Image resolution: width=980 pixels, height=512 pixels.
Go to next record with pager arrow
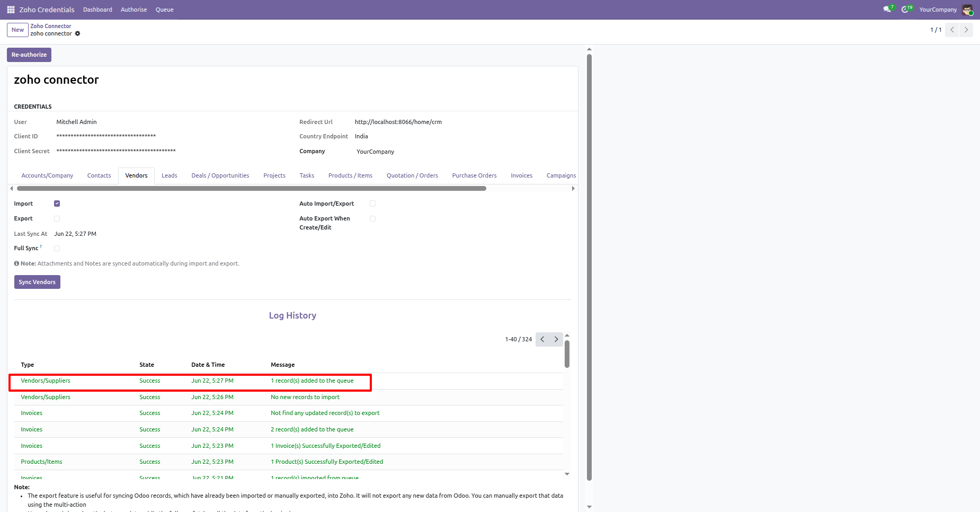point(966,30)
